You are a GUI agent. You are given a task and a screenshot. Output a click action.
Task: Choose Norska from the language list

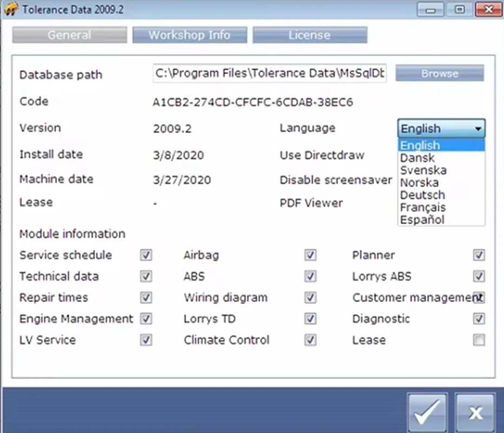click(x=441, y=182)
